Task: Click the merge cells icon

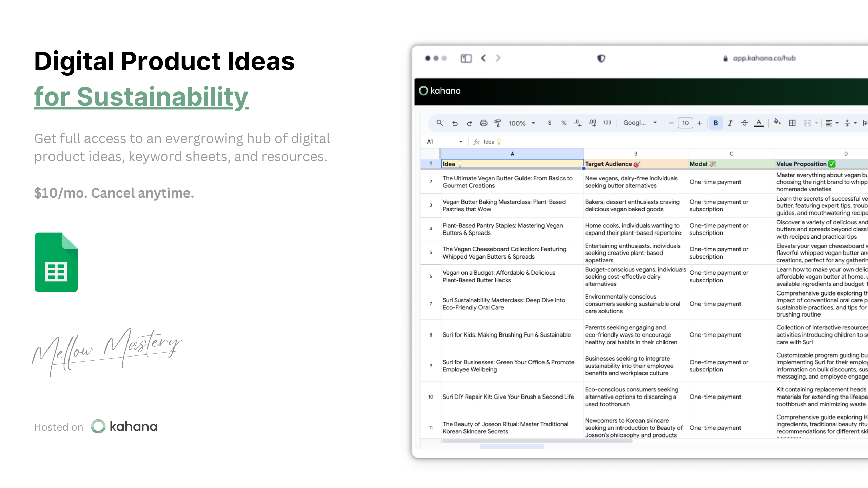Action: click(807, 123)
